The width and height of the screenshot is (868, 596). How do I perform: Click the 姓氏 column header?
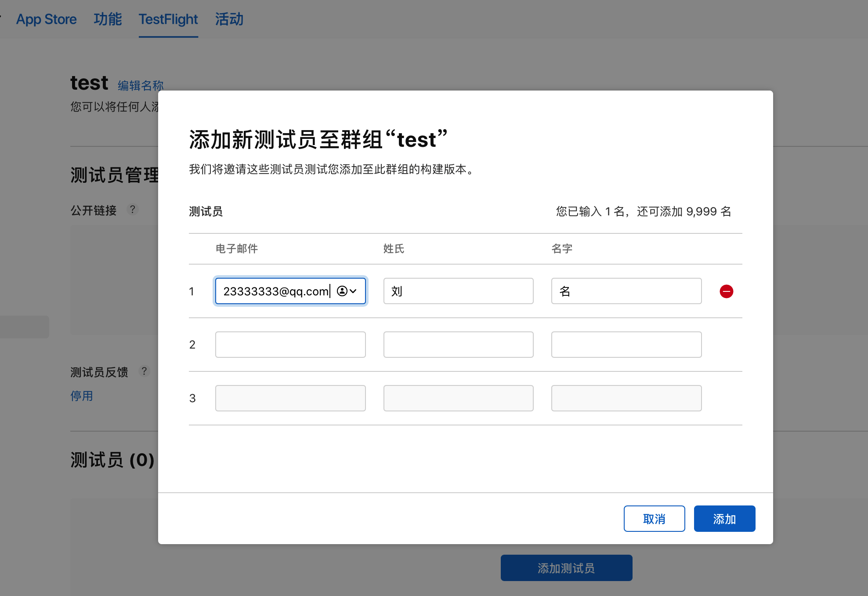[x=394, y=249]
